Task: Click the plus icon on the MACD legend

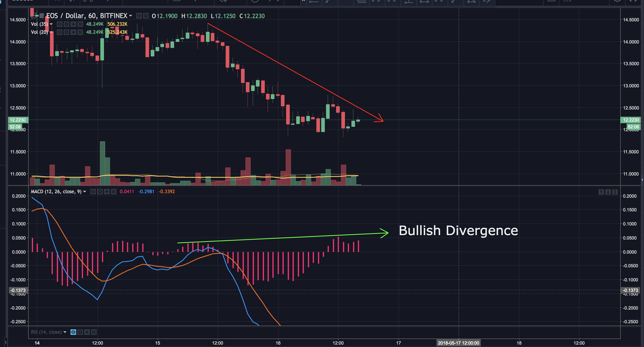Action: (107, 191)
